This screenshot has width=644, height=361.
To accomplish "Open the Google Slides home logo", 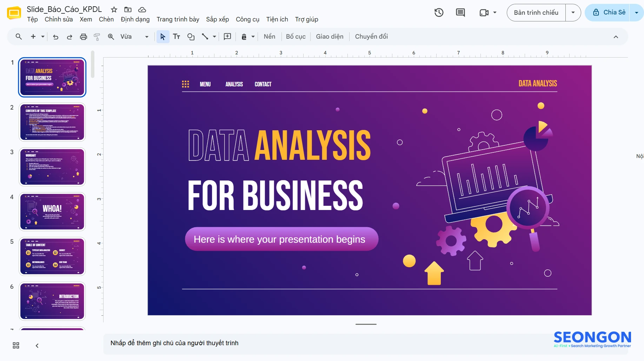I will 14,13.
